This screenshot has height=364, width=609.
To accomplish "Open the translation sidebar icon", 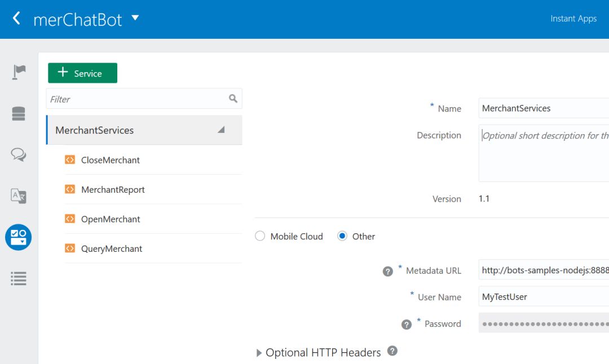I will click(x=19, y=196).
